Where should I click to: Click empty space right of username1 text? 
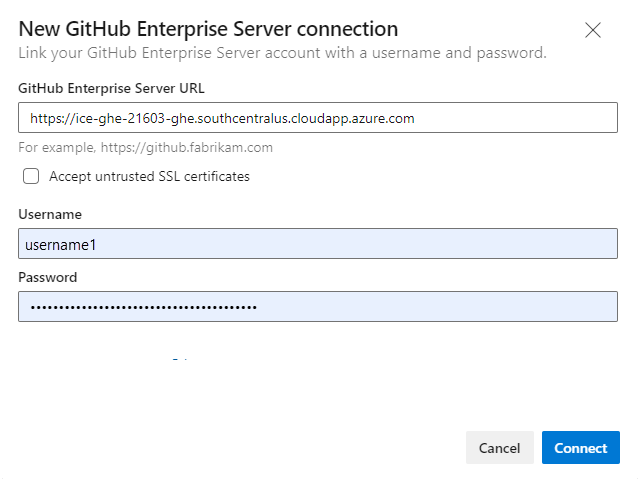350,244
